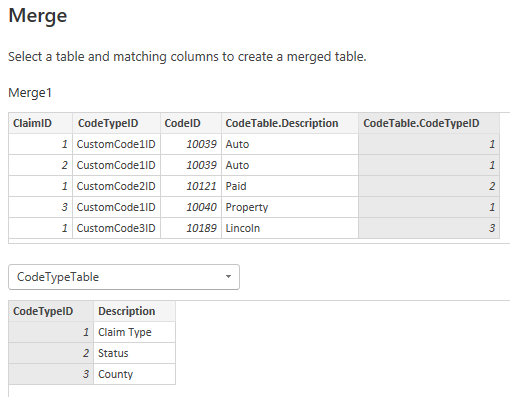Click the '10040' CodeID cell

point(191,207)
